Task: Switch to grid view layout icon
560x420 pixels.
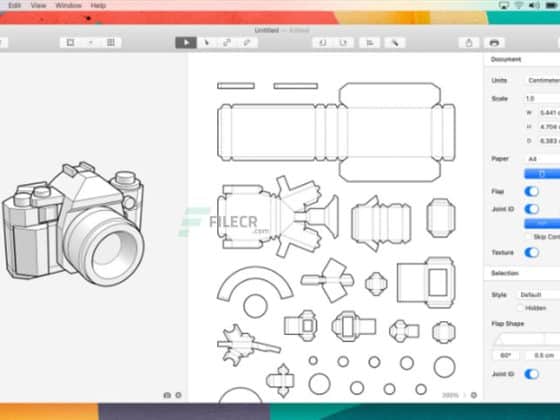Action: pyautogui.click(x=111, y=43)
